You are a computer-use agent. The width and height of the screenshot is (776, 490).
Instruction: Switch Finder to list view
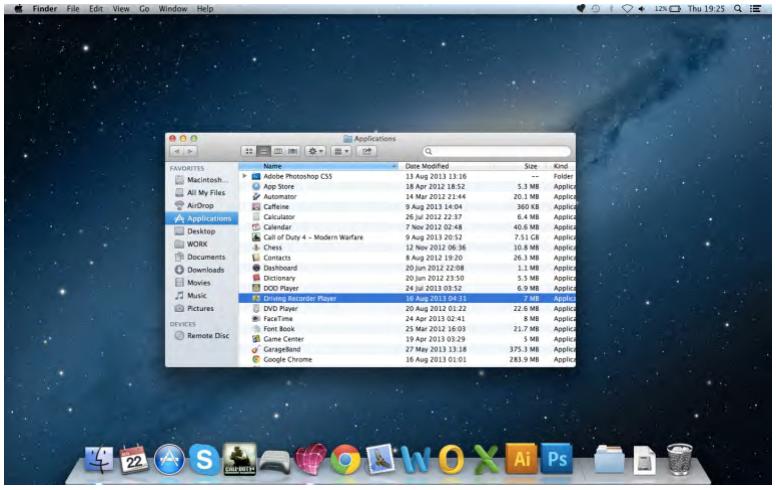pyautogui.click(x=263, y=151)
